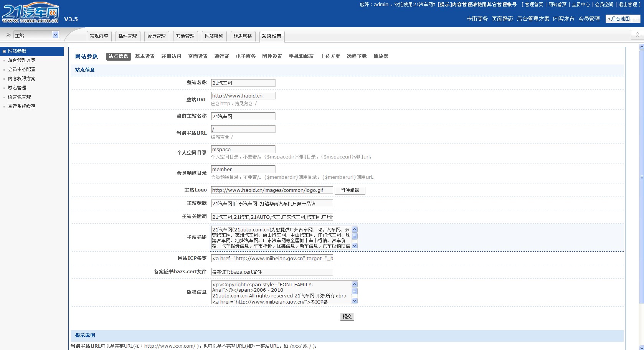Open 内容发布 in the top navigation

pyautogui.click(x=563, y=19)
